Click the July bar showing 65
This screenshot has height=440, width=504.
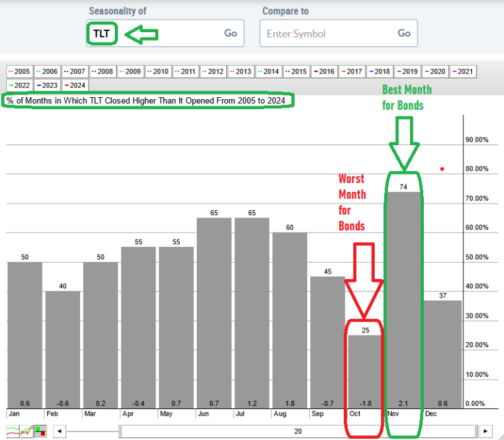252,313
